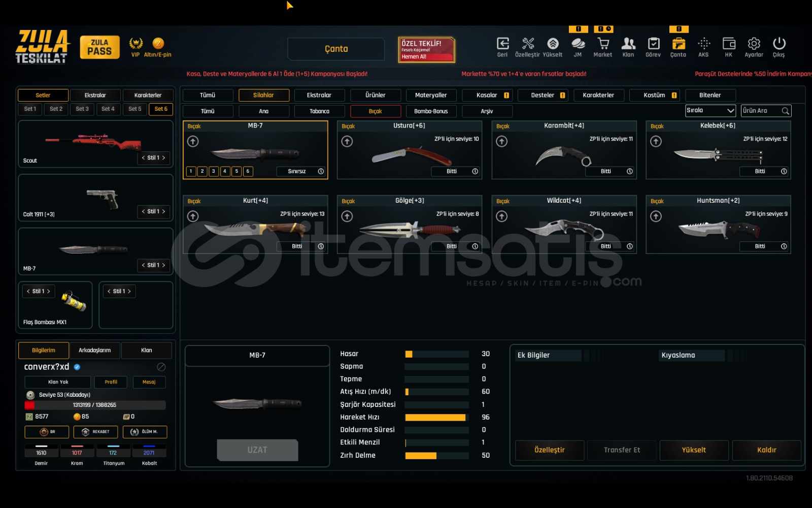Image resolution: width=812 pixels, height=508 pixels.
Task: Open the Market cart icon
Action: [603, 44]
